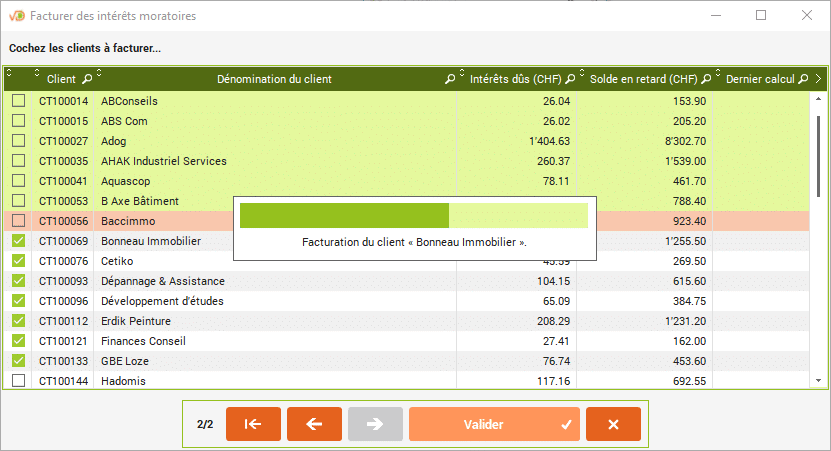Click the Dernier calcul search magnifier
Screen dimensions: 831x451
point(803,79)
